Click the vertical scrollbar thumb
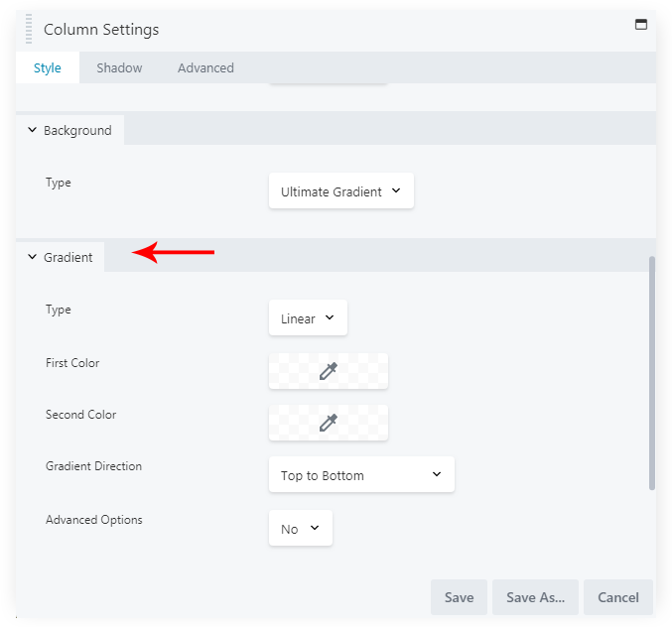Viewport: 672px width, 627px height. tap(651, 372)
